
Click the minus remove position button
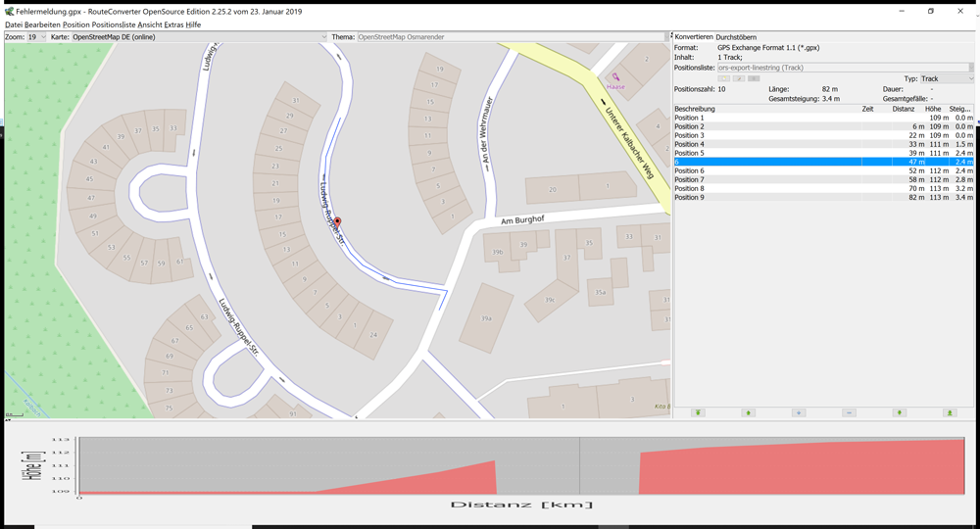coord(849,413)
